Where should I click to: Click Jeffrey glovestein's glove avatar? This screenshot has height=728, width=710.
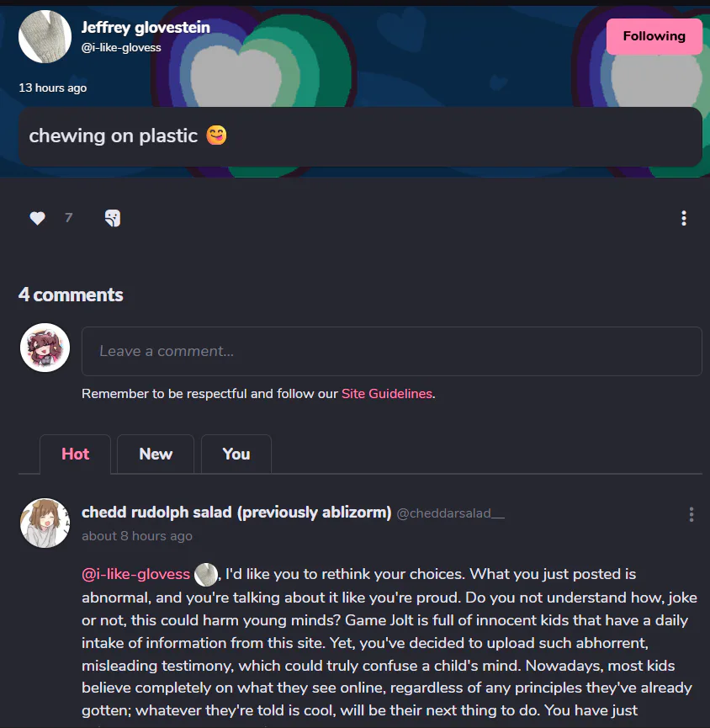[x=45, y=36]
